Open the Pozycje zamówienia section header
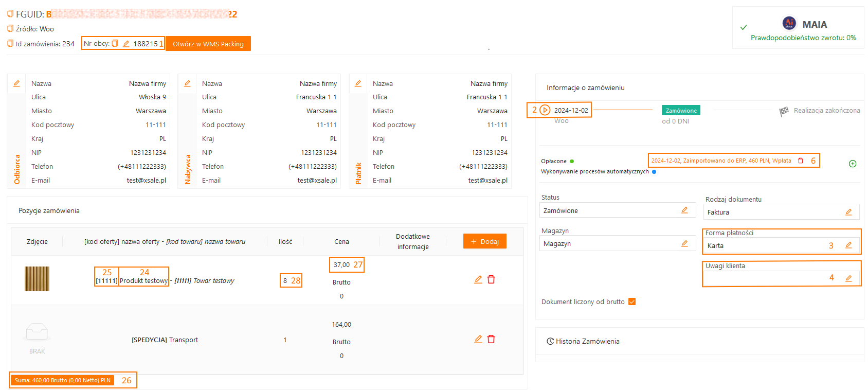 point(49,210)
